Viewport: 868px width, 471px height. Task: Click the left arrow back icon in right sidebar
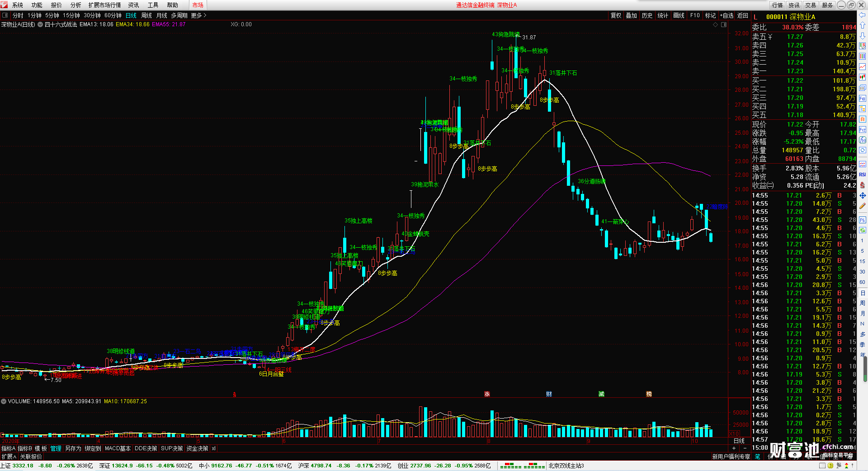863,15
